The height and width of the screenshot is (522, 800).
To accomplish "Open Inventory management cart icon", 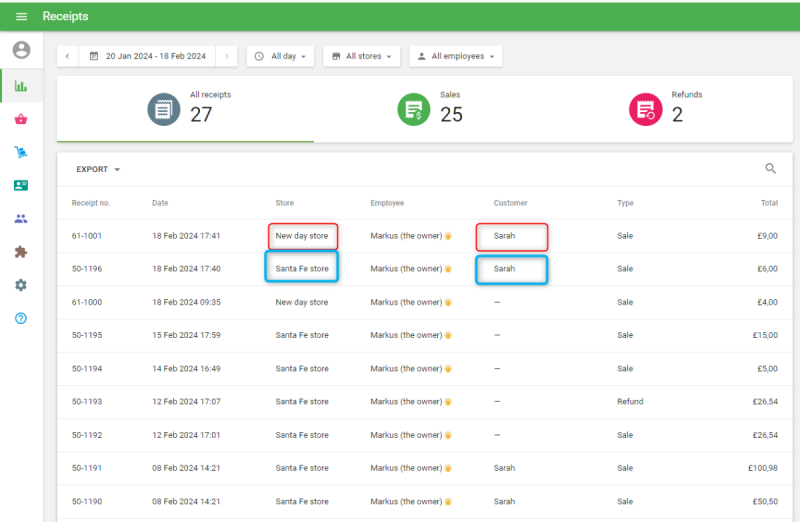I will pos(21,152).
